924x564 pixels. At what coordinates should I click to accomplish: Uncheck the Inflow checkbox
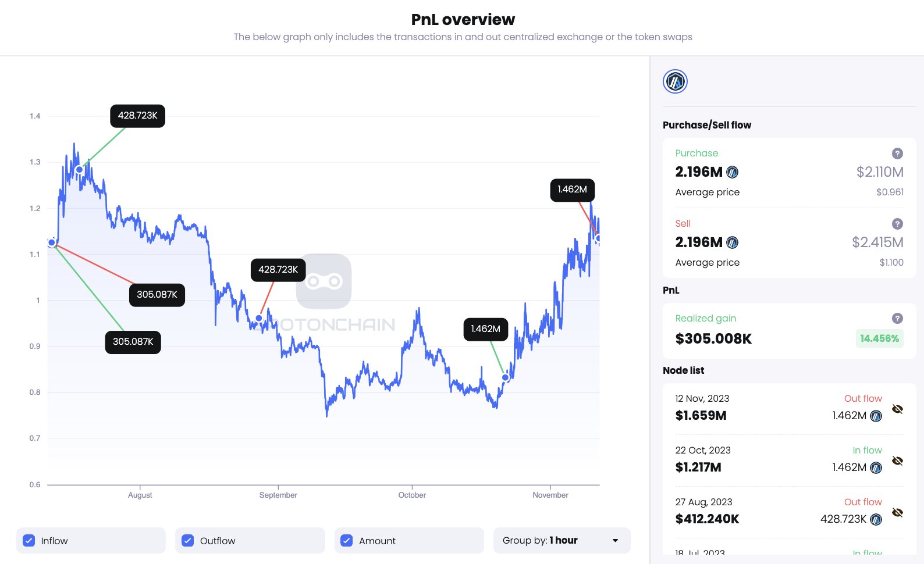pos(29,541)
